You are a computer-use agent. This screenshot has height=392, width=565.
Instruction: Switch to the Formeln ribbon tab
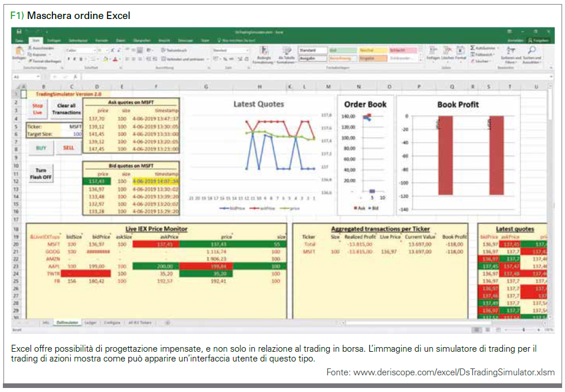pos(102,40)
